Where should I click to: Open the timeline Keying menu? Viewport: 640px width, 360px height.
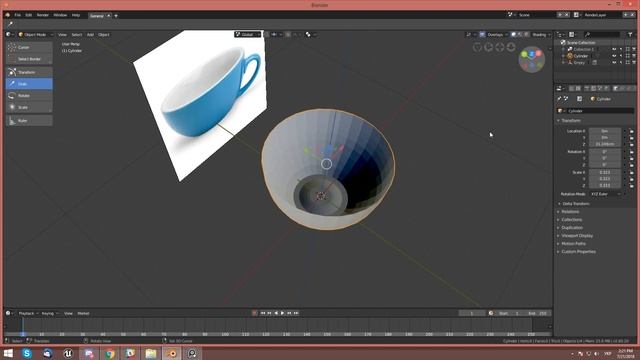click(49, 313)
